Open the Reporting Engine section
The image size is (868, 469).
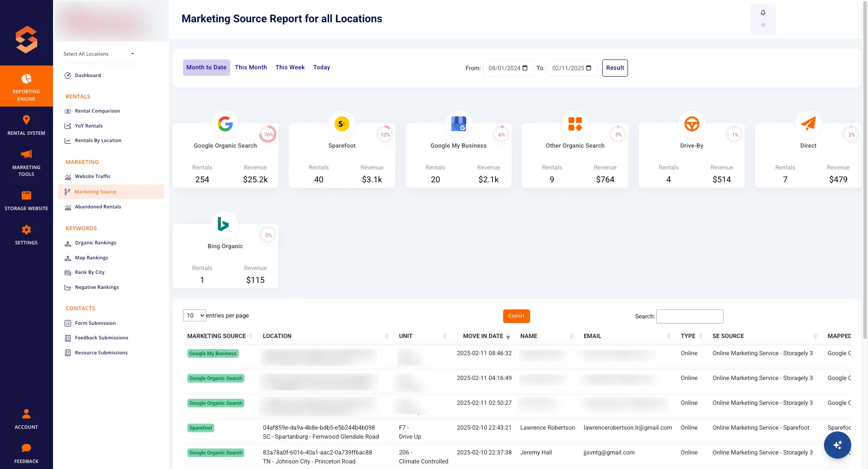pos(26,86)
